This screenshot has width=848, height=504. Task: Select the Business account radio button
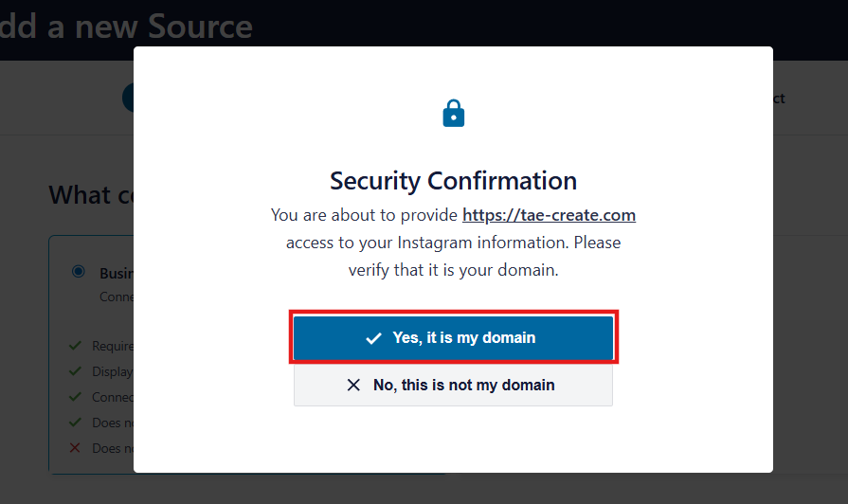pos(78,272)
